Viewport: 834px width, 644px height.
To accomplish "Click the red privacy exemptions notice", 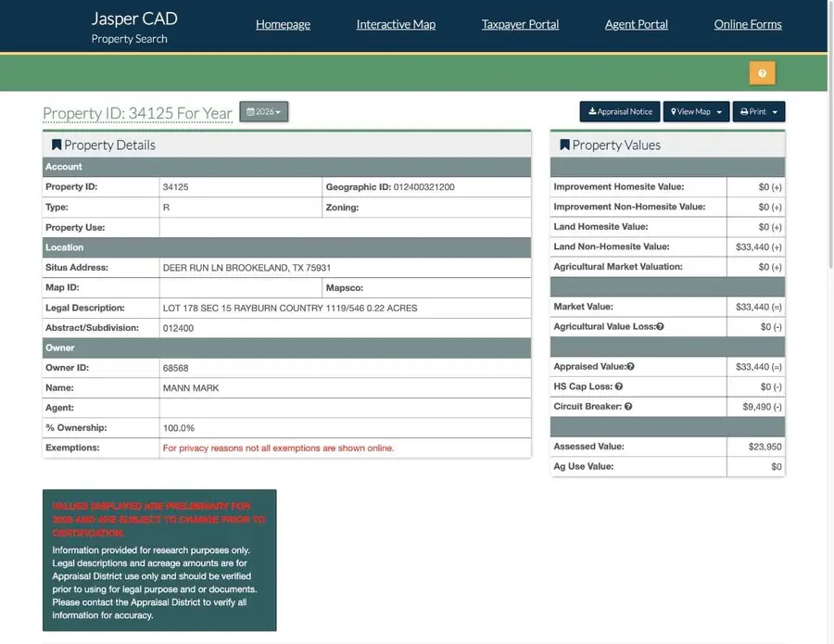I will [x=278, y=448].
